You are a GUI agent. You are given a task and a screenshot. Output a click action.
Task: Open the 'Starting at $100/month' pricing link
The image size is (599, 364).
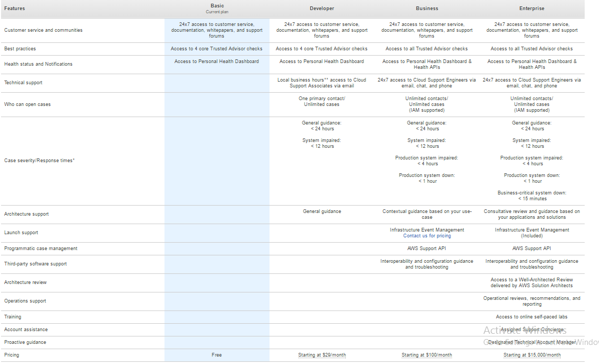point(427,355)
